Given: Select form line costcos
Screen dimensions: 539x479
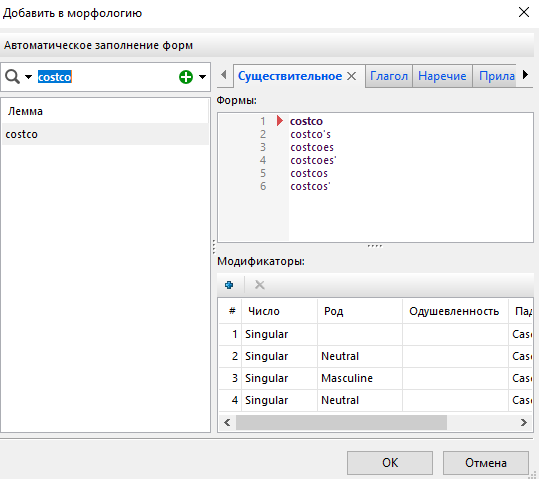Looking at the screenshot, I should coord(309,173).
